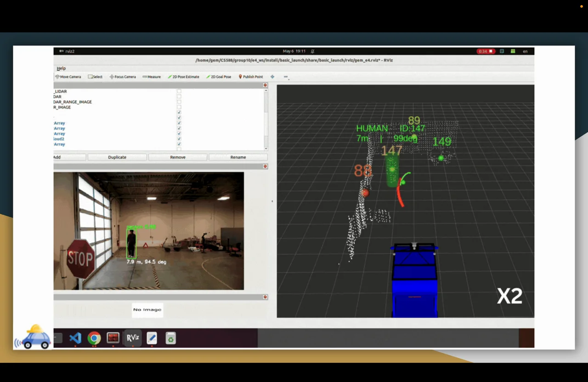Open the Trash from the dock
The width and height of the screenshot is (588, 382).
170,338
